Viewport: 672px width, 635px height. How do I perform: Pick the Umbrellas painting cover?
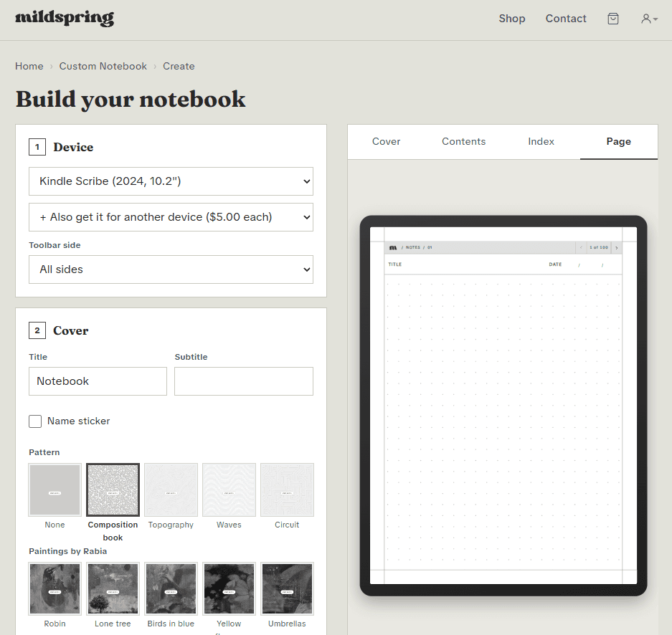coord(287,588)
